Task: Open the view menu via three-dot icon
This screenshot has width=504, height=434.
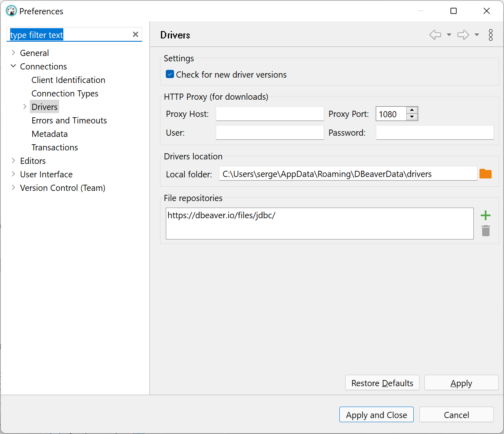Action: pyautogui.click(x=491, y=35)
